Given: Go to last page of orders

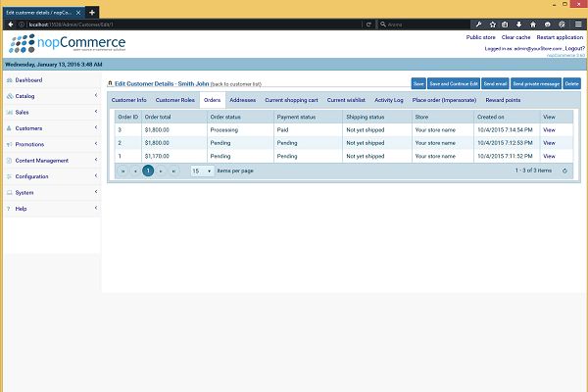Looking at the screenshot, I should tap(173, 171).
